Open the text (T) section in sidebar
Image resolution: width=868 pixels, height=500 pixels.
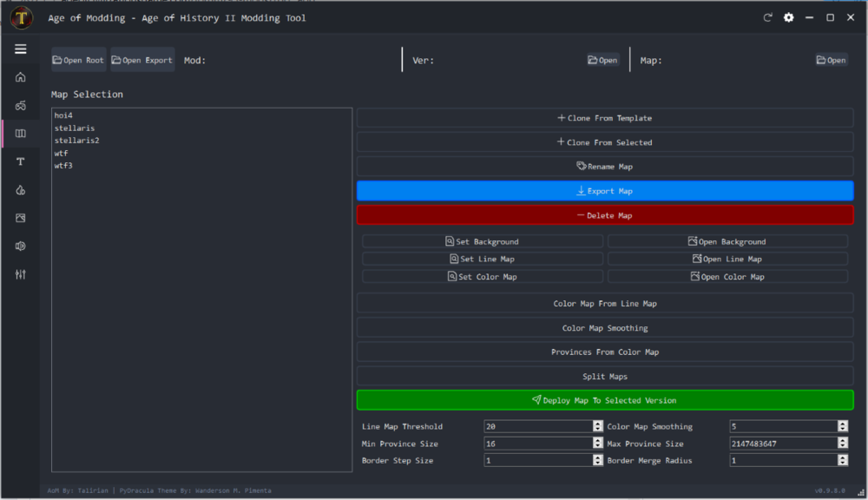21,161
